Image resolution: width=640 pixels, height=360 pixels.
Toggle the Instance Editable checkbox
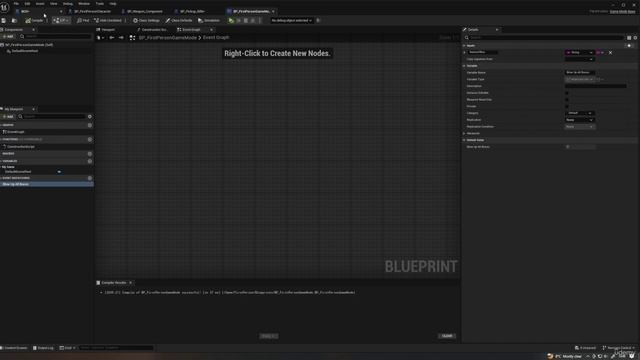(567, 93)
